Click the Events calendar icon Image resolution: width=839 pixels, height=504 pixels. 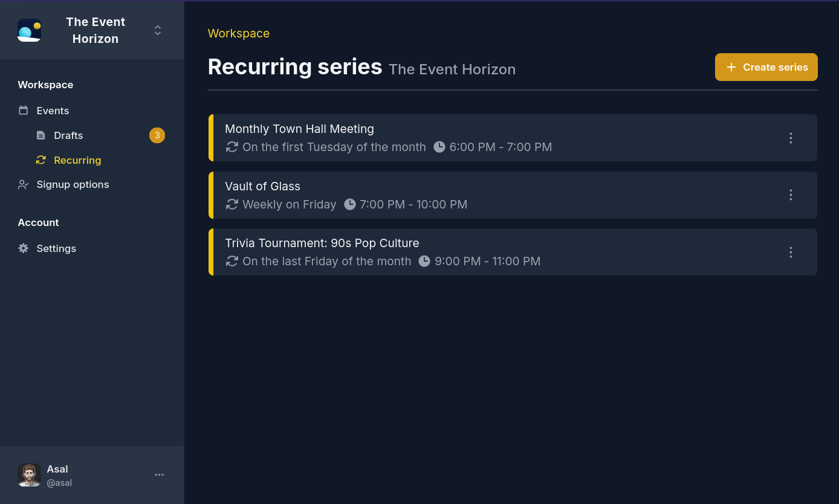pyautogui.click(x=23, y=110)
